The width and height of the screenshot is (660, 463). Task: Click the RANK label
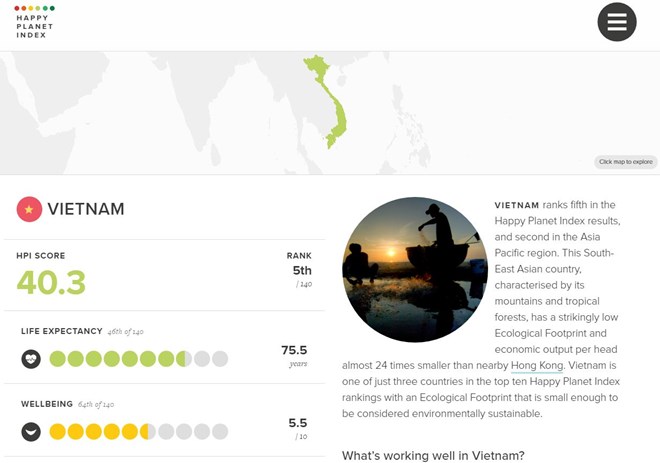[x=299, y=255]
